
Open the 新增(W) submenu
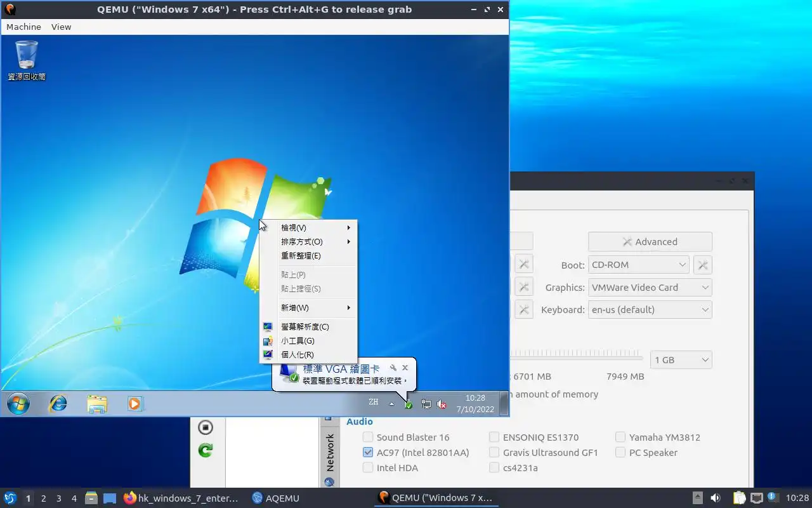coord(308,307)
